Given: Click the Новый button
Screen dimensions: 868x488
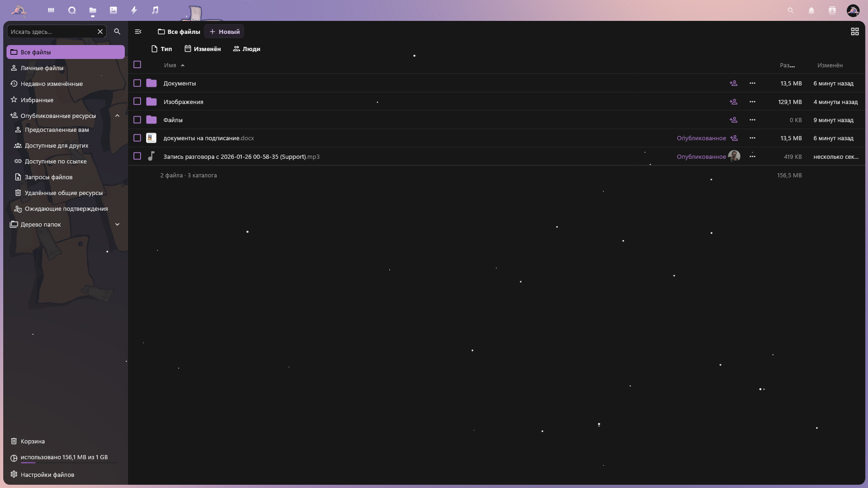Looking at the screenshot, I should (x=224, y=31).
